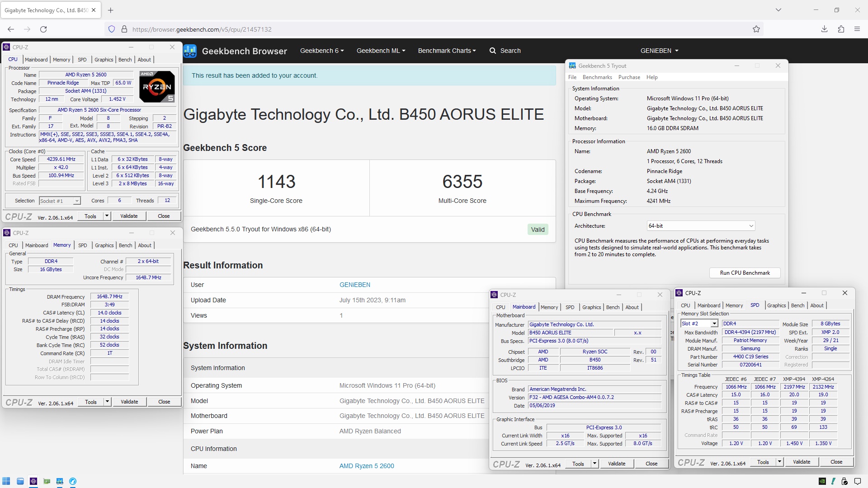Click the browser address bar URL
This screenshot has height=488, width=868.
(x=202, y=29)
